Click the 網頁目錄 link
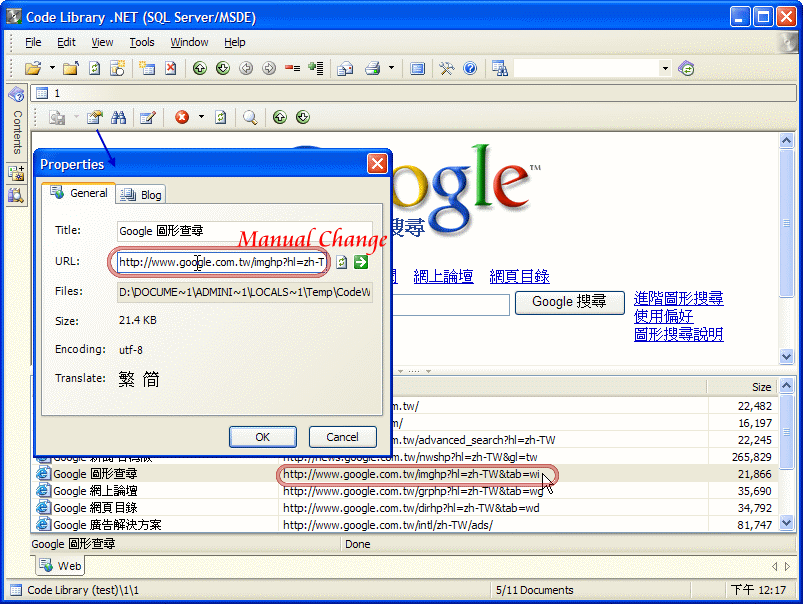 (519, 277)
